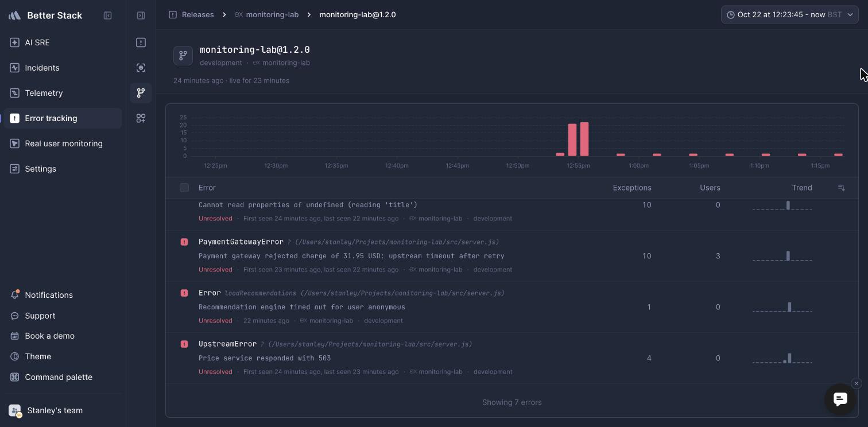Screen dimensions: 868x427
Task: Go to Releases breadcrumb
Action: click(197, 14)
